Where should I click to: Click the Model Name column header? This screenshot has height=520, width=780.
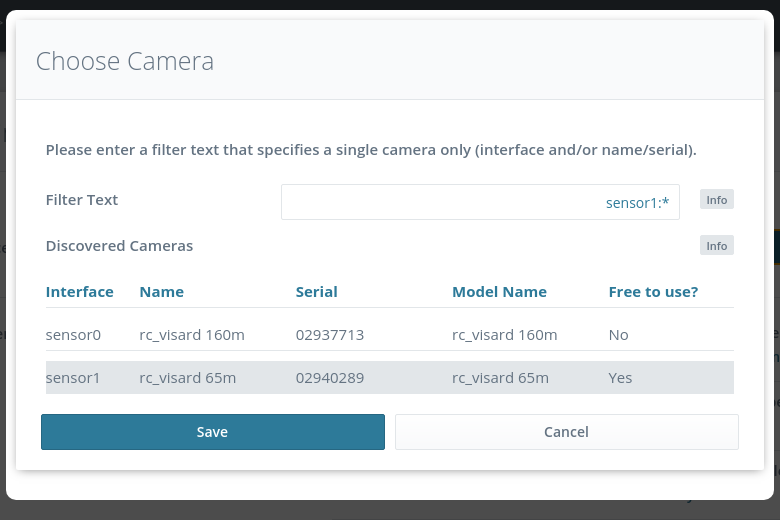499,292
